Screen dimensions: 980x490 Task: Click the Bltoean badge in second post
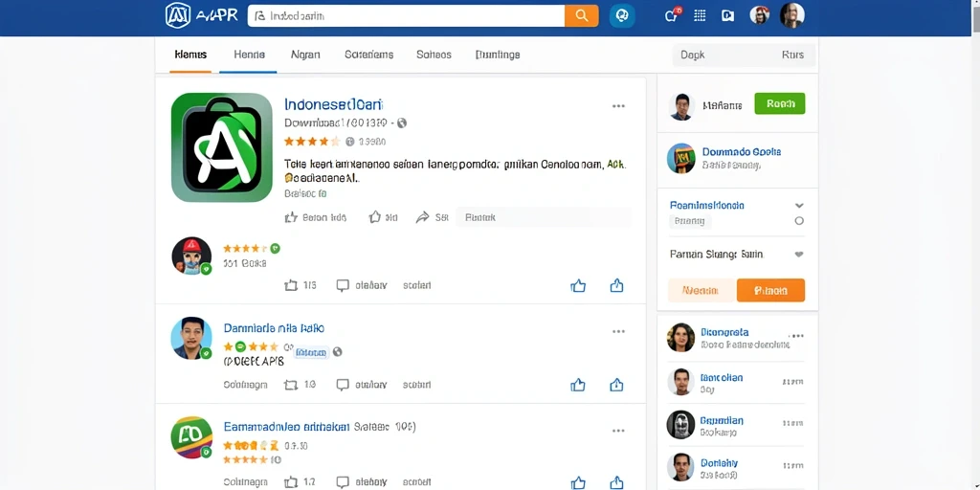311,352
